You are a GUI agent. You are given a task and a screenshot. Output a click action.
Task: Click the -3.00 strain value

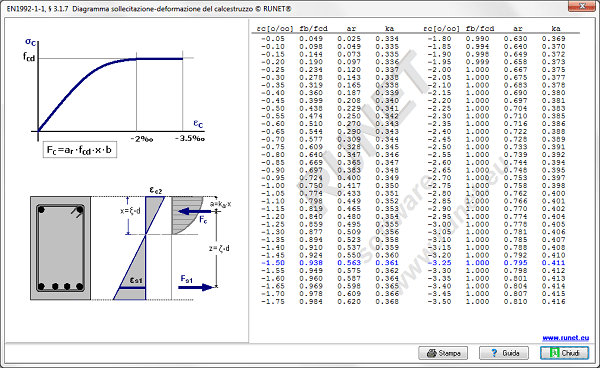tap(439, 224)
